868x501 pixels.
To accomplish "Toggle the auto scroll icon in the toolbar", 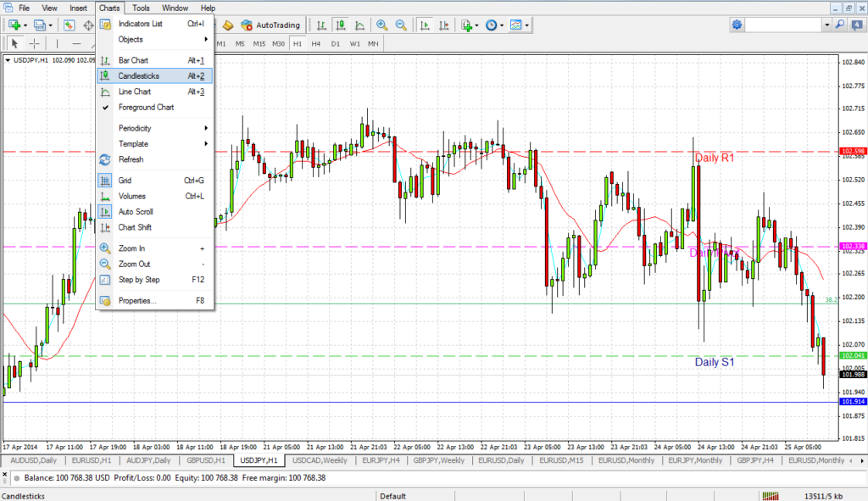I will pos(426,25).
